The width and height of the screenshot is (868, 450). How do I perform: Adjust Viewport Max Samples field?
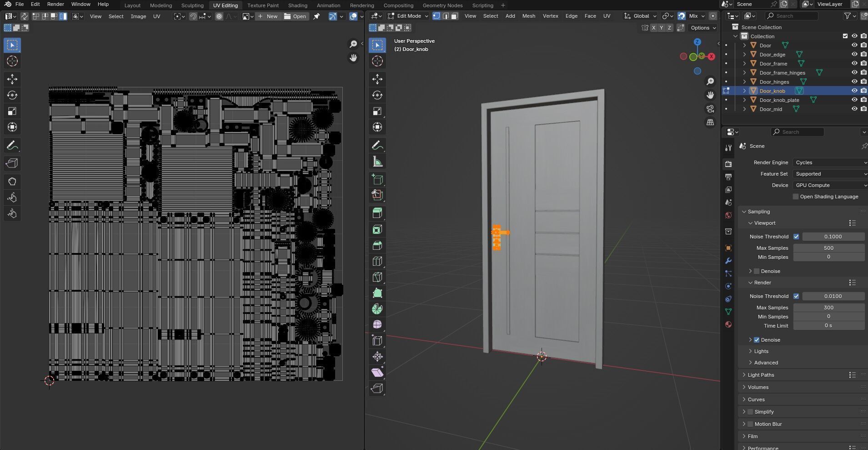coord(828,248)
